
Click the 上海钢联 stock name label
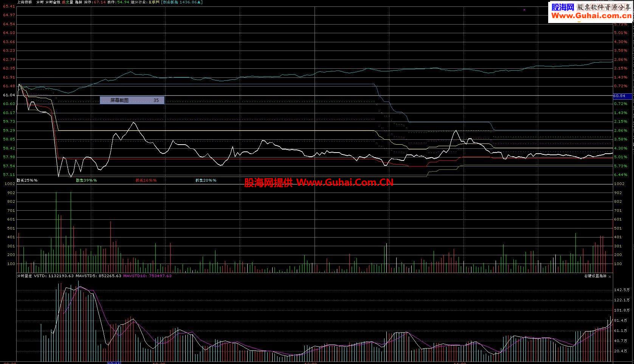coord(25,2)
